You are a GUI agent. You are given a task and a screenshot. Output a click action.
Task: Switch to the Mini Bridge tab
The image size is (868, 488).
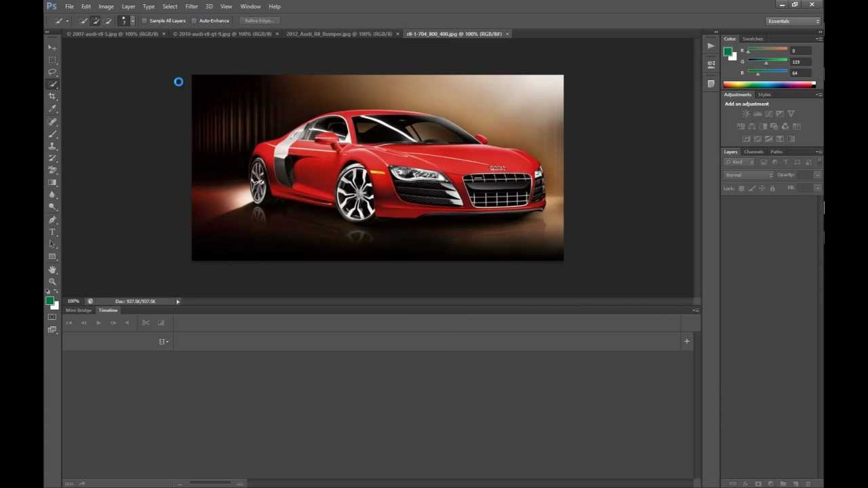point(79,310)
